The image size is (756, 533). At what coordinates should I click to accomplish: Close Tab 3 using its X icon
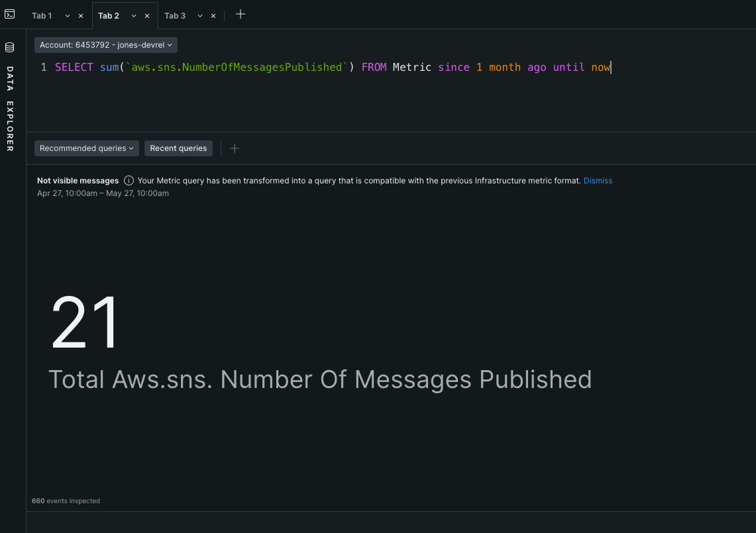(x=212, y=15)
